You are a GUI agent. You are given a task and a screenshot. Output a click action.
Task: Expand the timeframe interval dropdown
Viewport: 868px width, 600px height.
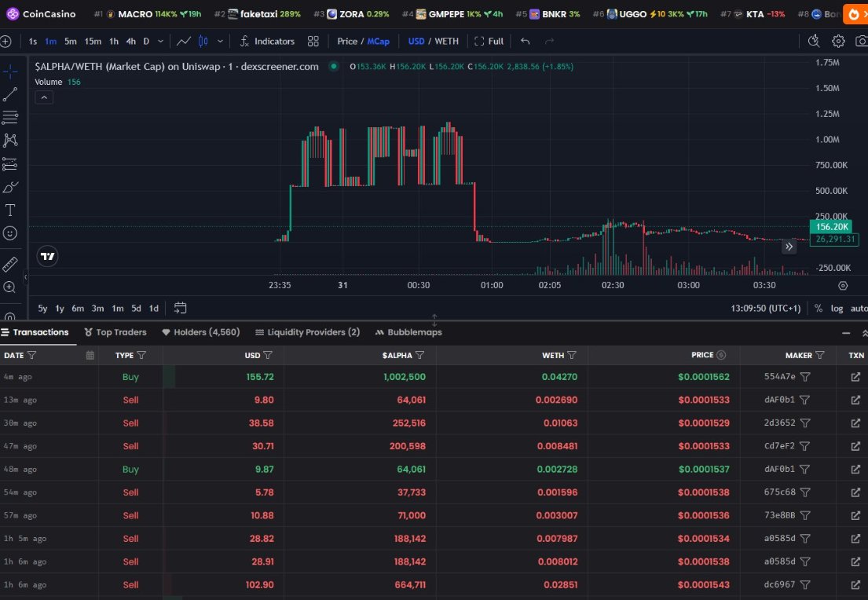[x=160, y=41]
